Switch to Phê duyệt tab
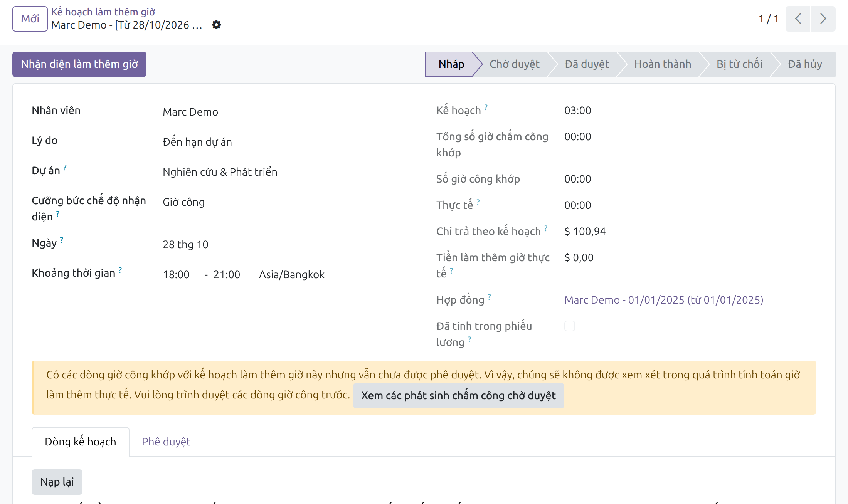This screenshot has width=848, height=504. pyautogui.click(x=166, y=442)
